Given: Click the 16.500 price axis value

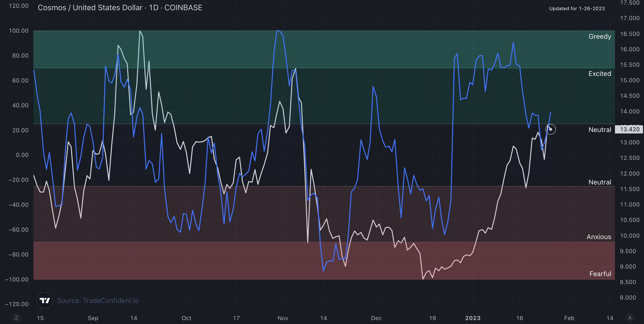Looking at the screenshot, I should (630, 34).
